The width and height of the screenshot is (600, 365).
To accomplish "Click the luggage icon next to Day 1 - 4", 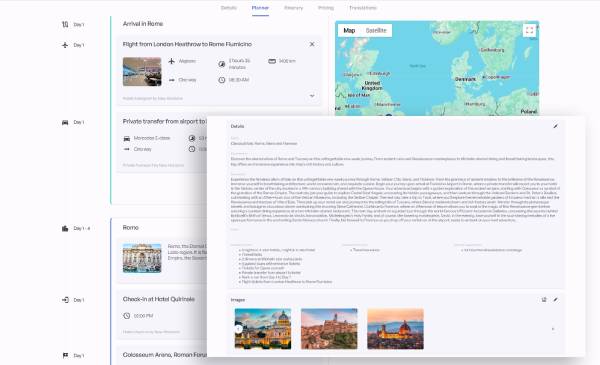I will 65,228.
